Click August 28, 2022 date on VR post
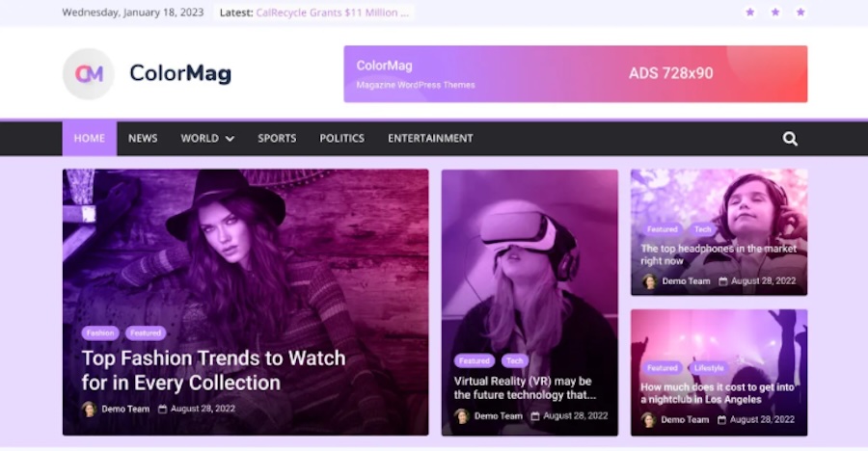868x451 pixels. click(x=575, y=416)
